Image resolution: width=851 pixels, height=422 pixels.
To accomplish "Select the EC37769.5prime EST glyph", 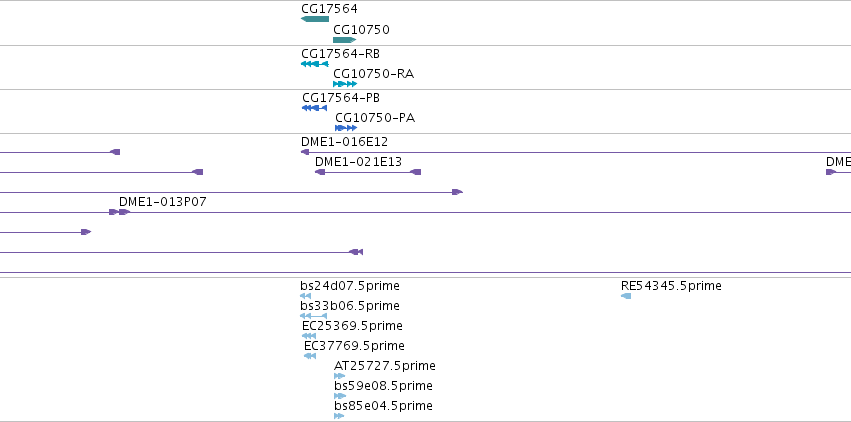I will point(310,356).
